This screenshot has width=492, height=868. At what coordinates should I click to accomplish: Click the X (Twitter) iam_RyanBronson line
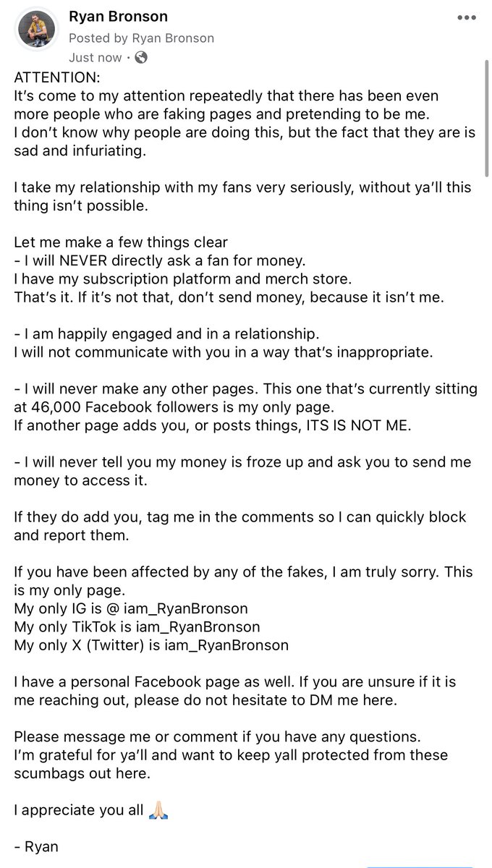coord(151,644)
